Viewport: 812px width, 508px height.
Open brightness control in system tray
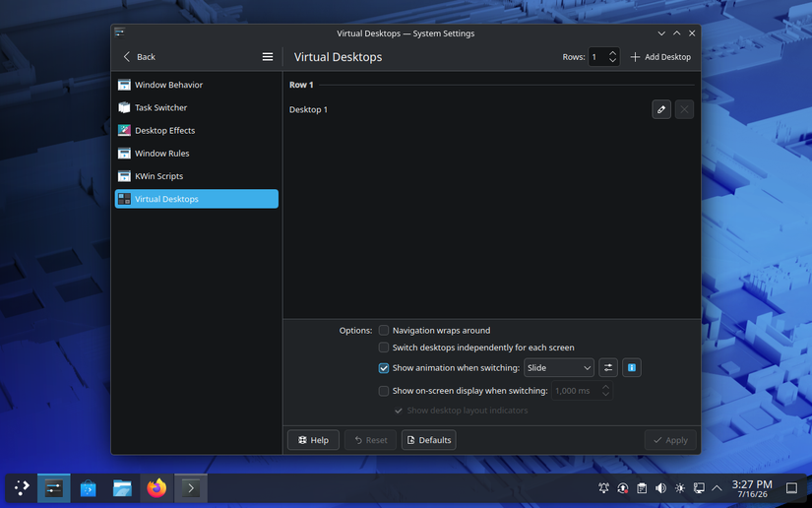pyautogui.click(x=680, y=487)
